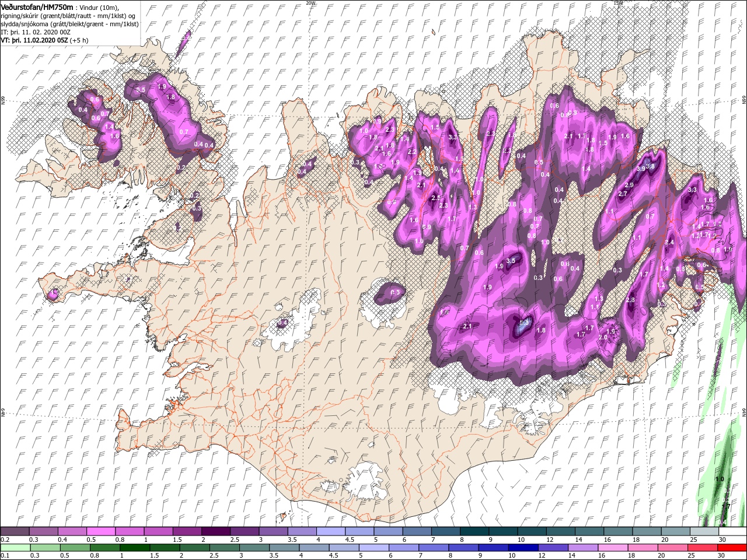The width and height of the screenshot is (747, 560).
Task: Click the 'VT: þri. 11.02.2020 05Z' valid time
Action: click(x=34, y=40)
